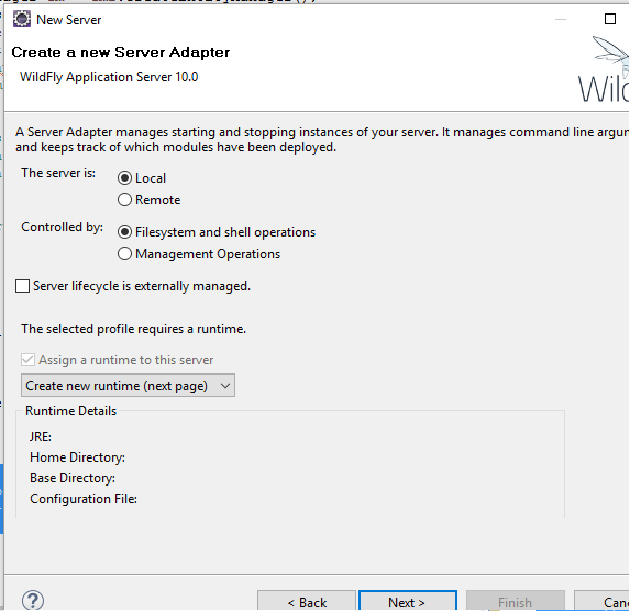This screenshot has width=629, height=611.
Task: Click the disabled Finish button
Action: pyautogui.click(x=515, y=601)
